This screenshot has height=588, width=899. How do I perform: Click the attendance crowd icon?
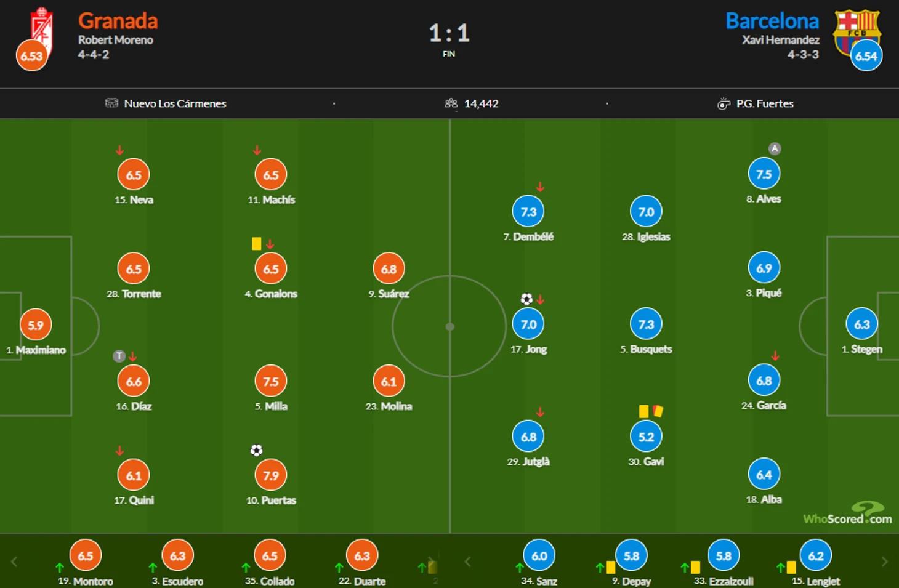click(x=451, y=103)
